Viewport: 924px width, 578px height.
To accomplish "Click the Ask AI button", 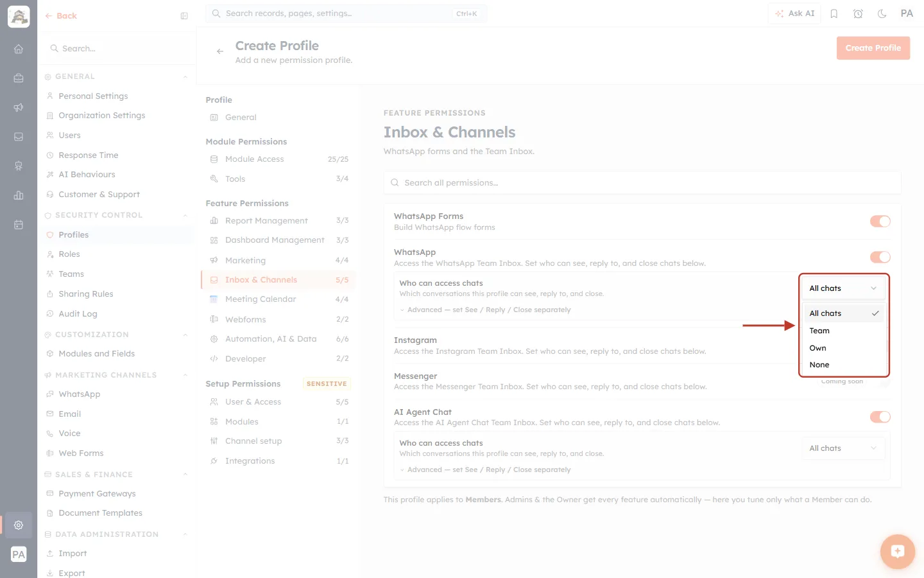I will point(794,13).
